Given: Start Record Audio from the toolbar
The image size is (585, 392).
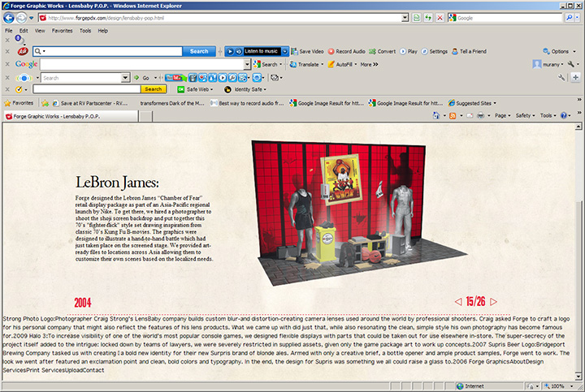Looking at the screenshot, I should (347, 51).
